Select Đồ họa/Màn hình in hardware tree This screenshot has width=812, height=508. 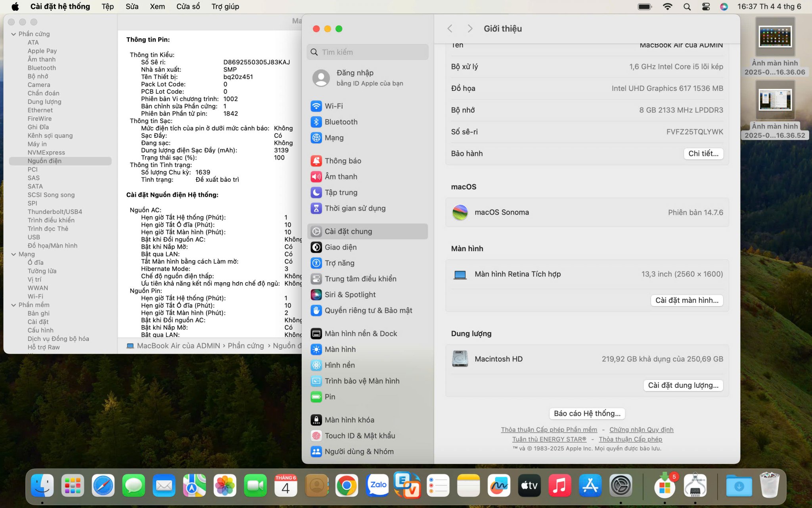(52, 246)
